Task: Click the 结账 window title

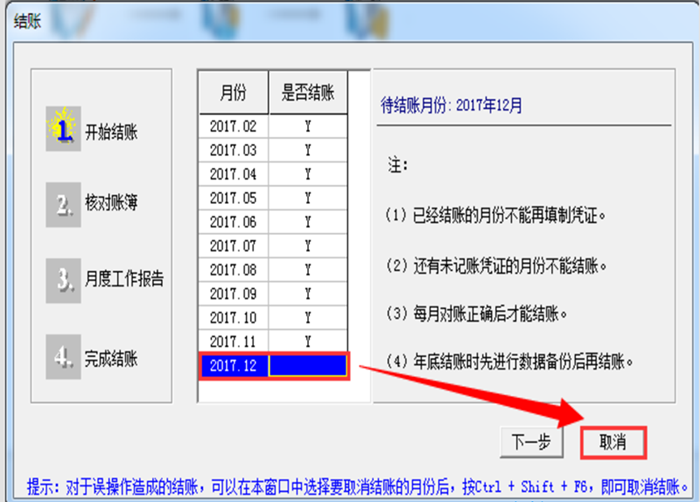Action: tap(27, 21)
